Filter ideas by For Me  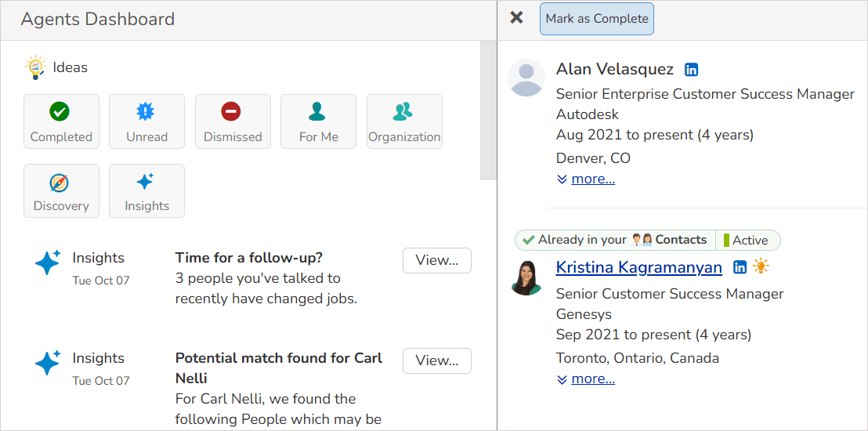318,121
